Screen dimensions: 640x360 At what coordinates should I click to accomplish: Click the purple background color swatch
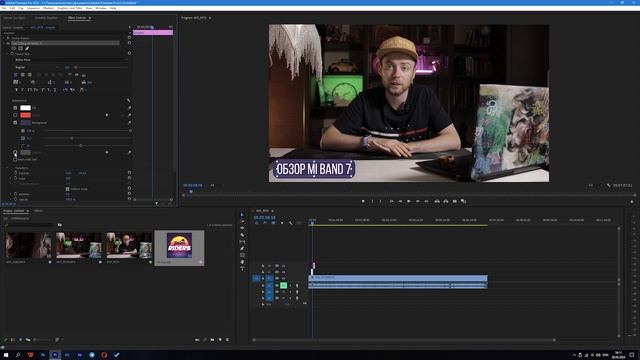pos(25,122)
